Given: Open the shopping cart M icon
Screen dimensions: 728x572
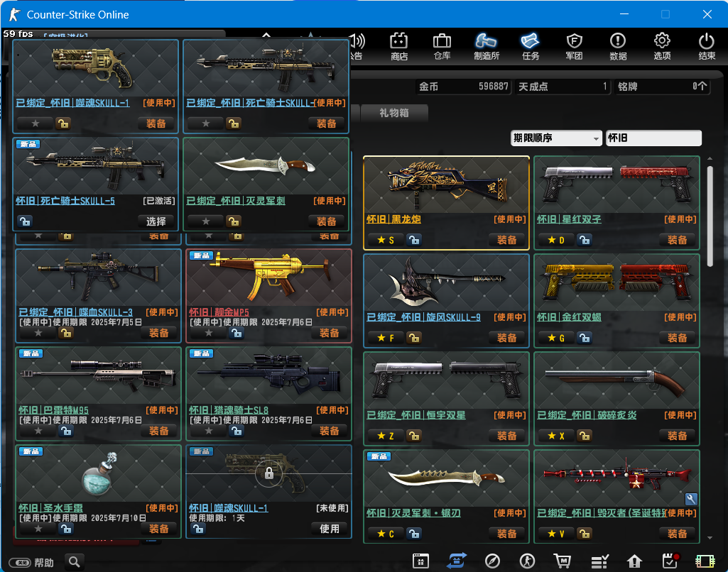Looking at the screenshot, I should 563,561.
